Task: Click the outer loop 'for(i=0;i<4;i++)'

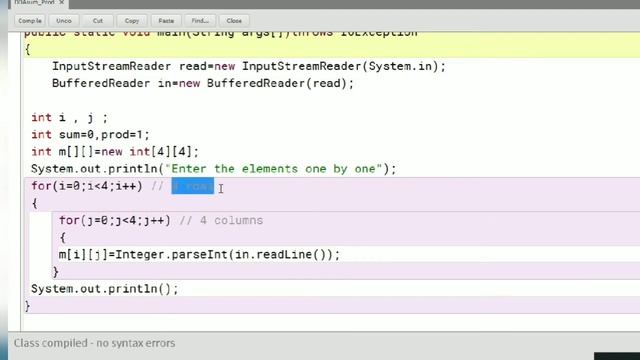Action: click(87, 186)
